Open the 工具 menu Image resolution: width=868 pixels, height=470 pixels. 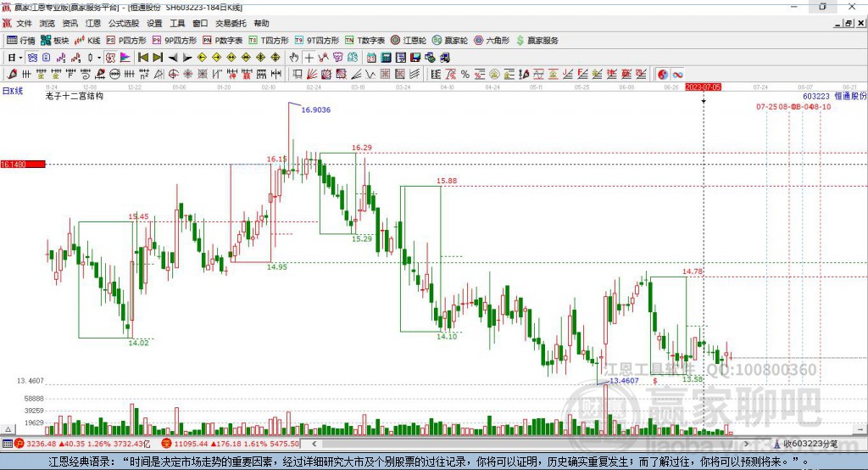[x=177, y=23]
